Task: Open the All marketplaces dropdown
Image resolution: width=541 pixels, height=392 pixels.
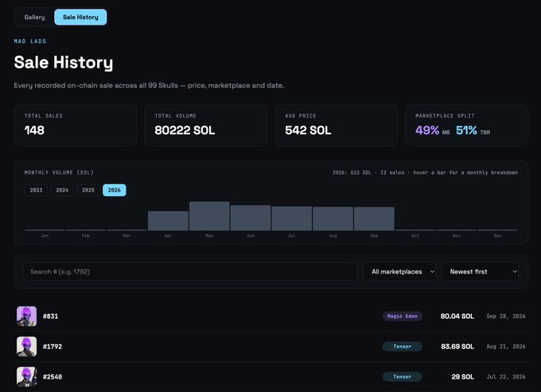Action: pyautogui.click(x=400, y=272)
